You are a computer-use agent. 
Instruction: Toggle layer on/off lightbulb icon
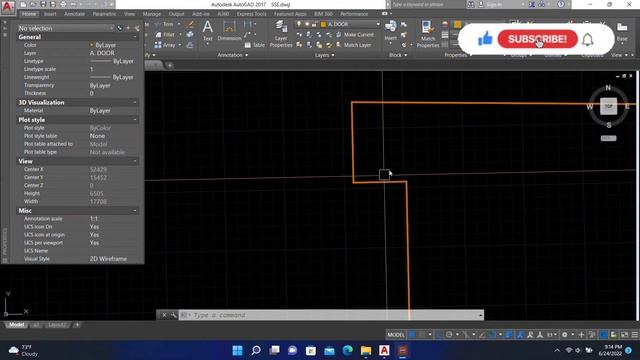click(299, 24)
